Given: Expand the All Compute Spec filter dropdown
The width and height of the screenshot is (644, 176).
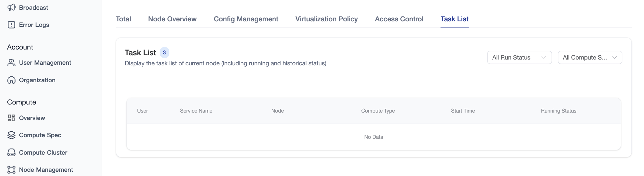Looking at the screenshot, I should [x=589, y=58].
